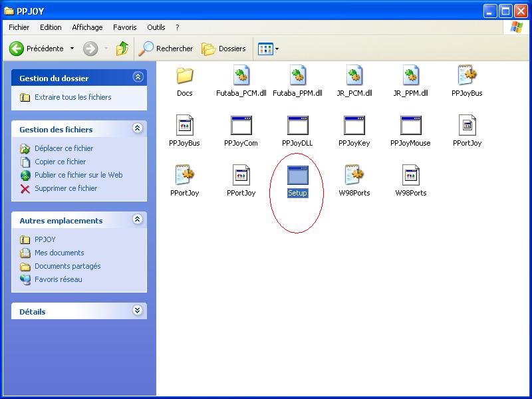Collapse the Gestion du dossier panel
The width and height of the screenshot is (532, 399).
tap(138, 77)
